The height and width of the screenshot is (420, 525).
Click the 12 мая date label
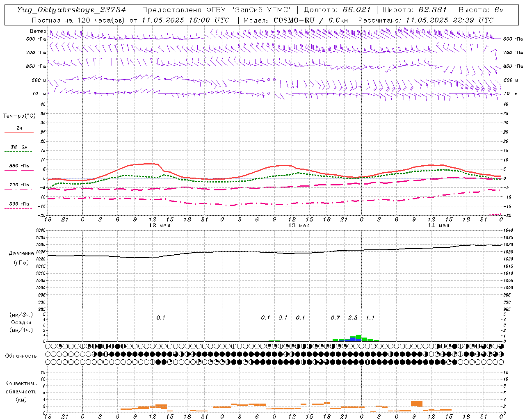[x=159, y=226]
